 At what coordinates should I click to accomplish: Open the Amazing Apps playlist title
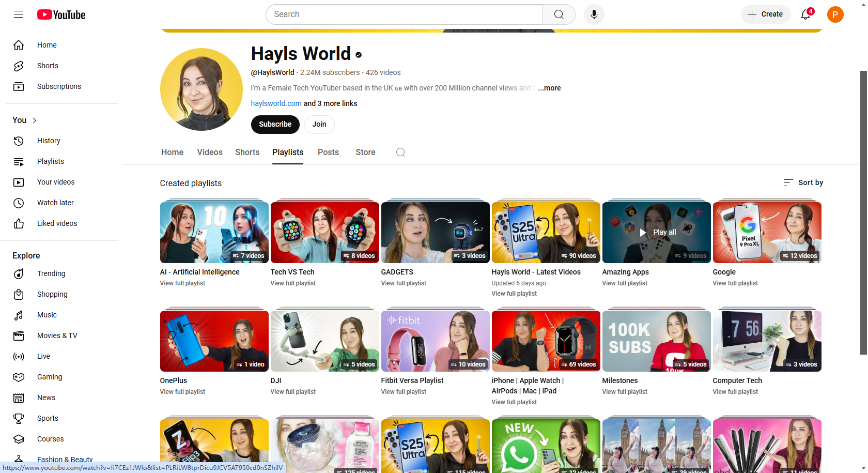point(626,272)
